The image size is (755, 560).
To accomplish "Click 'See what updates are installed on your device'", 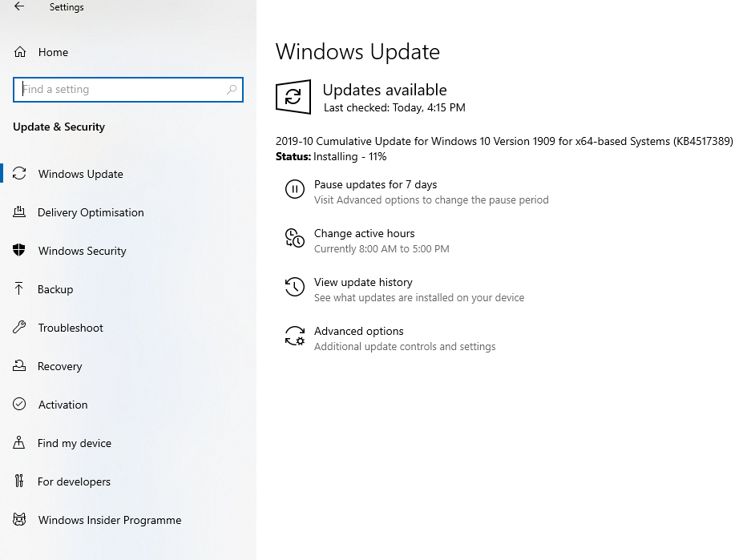I will tap(419, 298).
